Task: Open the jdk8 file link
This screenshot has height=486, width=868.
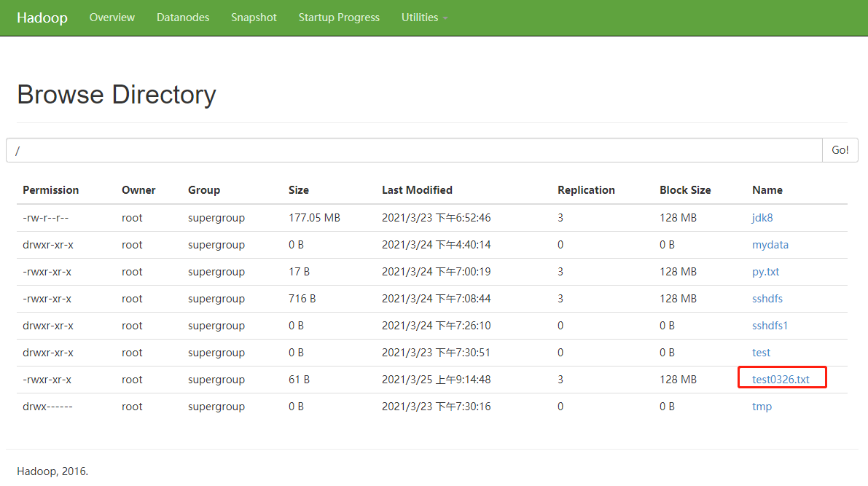Action: (x=762, y=218)
